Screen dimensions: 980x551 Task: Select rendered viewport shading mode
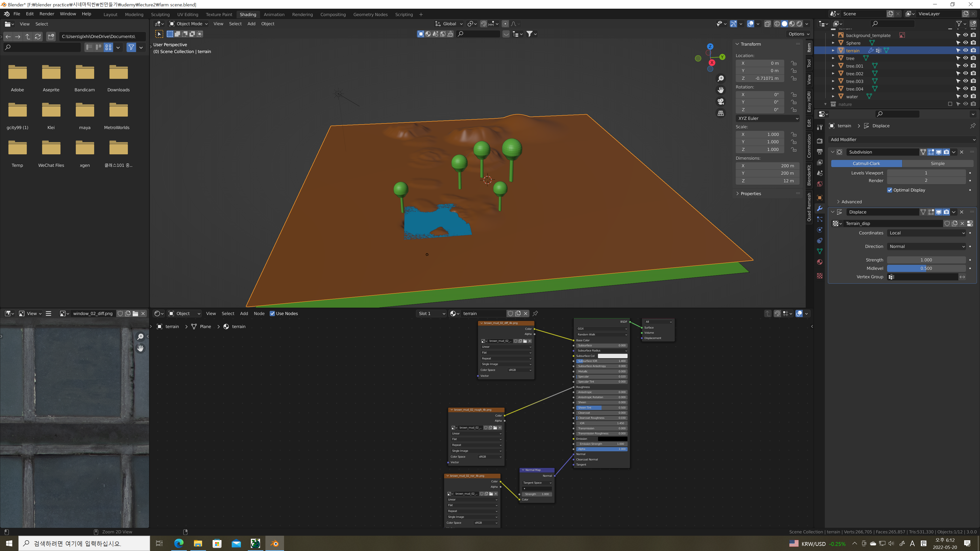pos(799,23)
